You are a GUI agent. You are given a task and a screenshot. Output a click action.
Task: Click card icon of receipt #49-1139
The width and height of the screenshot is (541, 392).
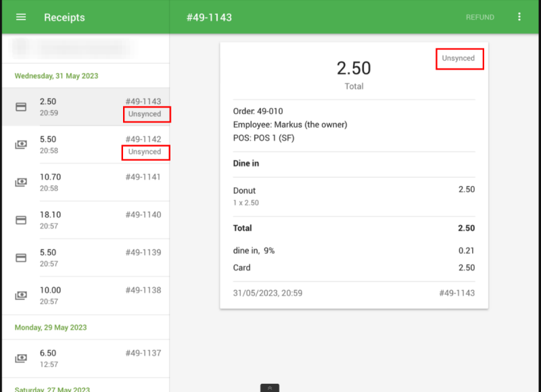tap(21, 258)
